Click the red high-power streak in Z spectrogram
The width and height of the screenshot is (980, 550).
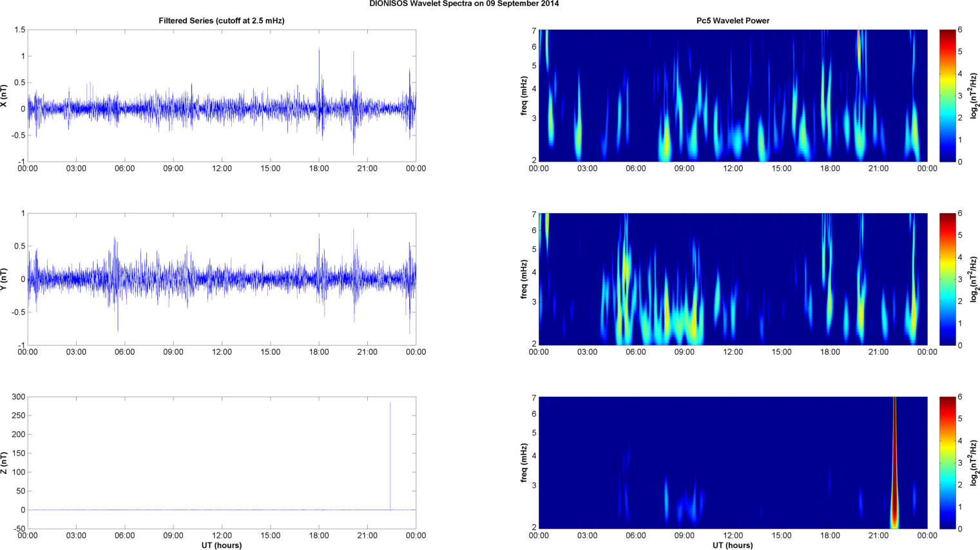coord(894,462)
